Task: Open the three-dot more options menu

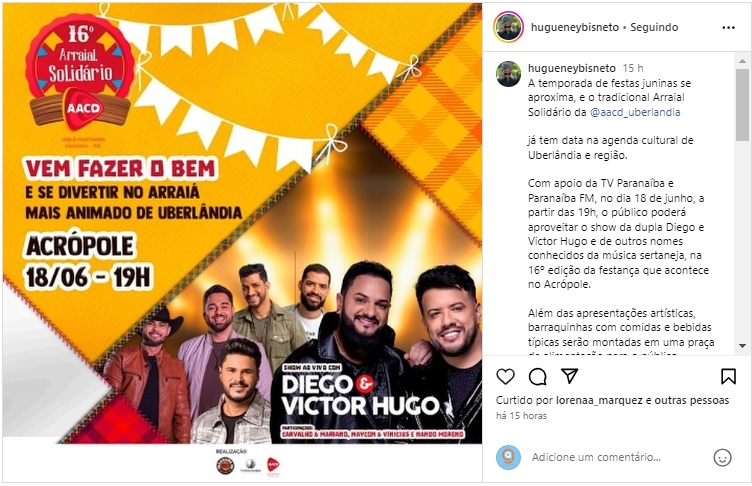Action: coord(728,27)
